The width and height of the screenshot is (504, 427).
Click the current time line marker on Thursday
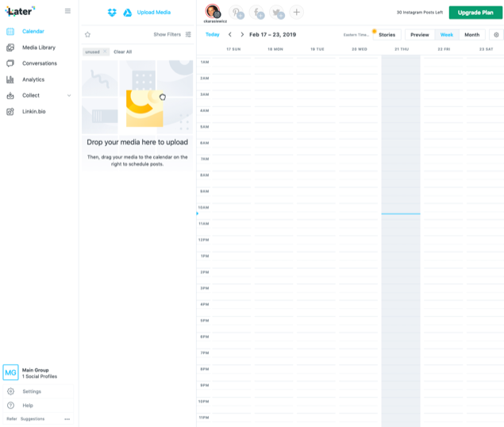401,213
